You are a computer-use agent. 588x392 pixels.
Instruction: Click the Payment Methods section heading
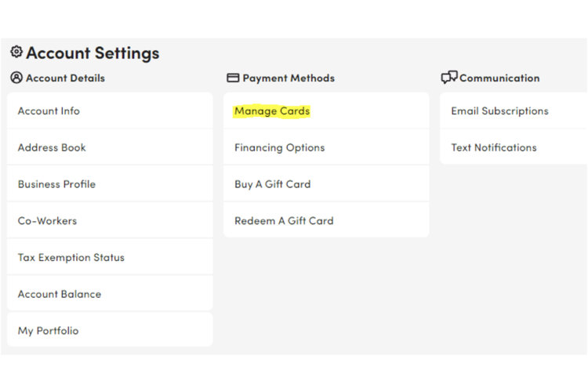(289, 78)
